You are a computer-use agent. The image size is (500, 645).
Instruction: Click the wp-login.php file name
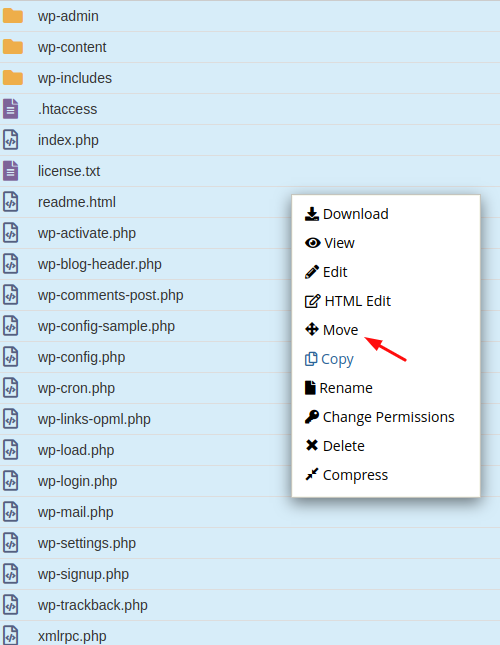click(77, 481)
